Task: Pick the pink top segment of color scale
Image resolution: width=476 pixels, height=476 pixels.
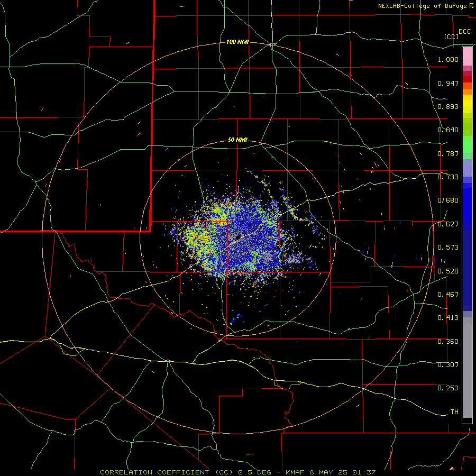Action: pyautogui.click(x=467, y=57)
